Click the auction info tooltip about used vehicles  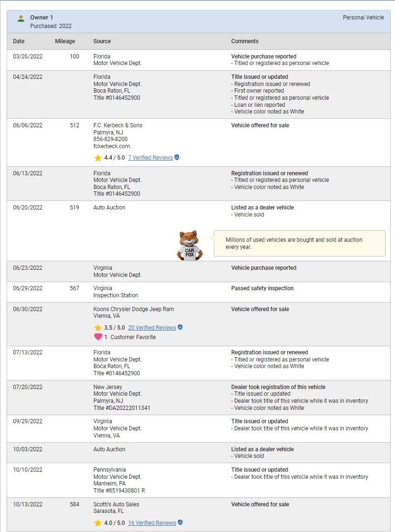[x=299, y=244]
